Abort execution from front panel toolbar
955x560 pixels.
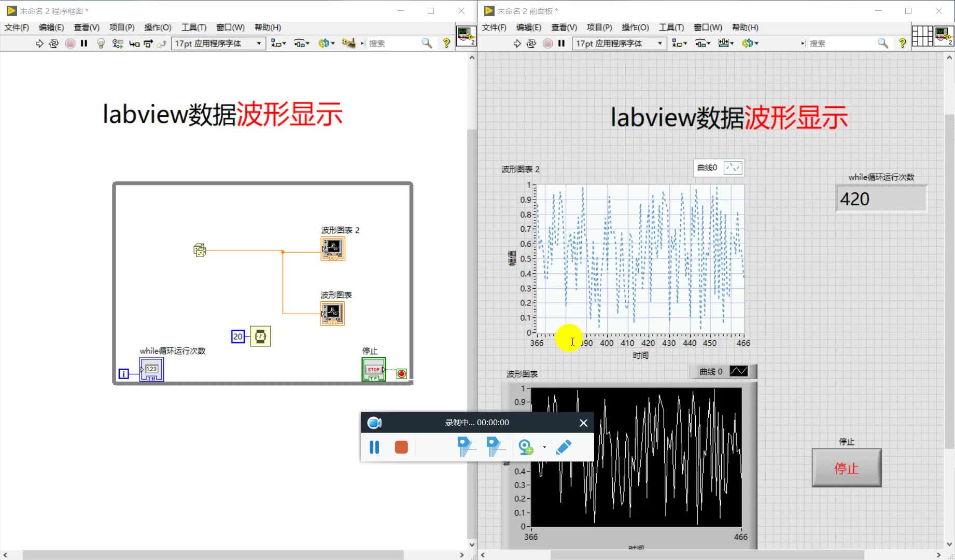point(548,44)
